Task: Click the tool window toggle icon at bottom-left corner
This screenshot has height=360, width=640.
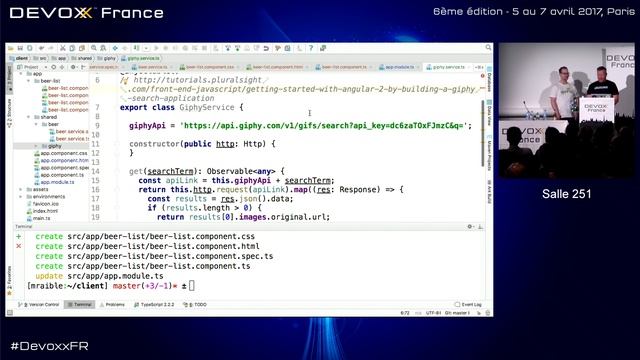Action: pyautogui.click(x=10, y=313)
